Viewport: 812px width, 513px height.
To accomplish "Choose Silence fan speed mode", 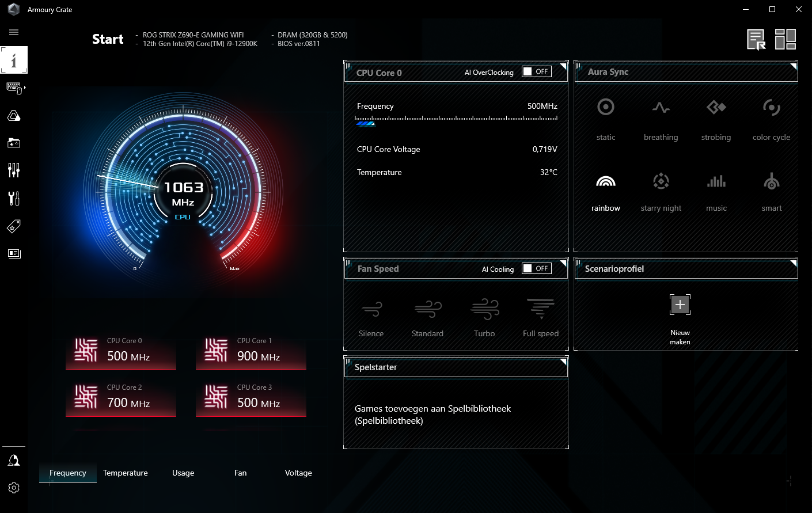I will point(371,317).
